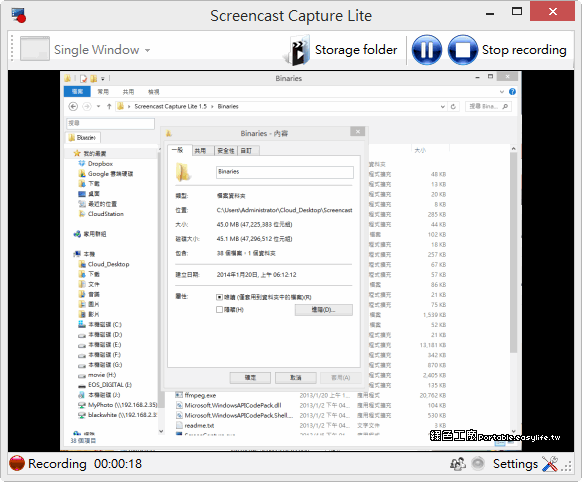Click the favorites star icon in navigation pane

point(77,153)
